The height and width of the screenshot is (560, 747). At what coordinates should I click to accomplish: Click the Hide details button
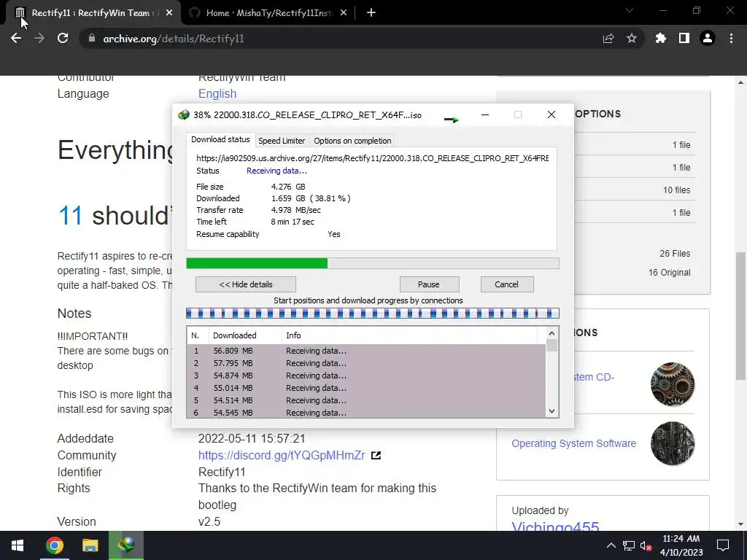click(x=245, y=284)
